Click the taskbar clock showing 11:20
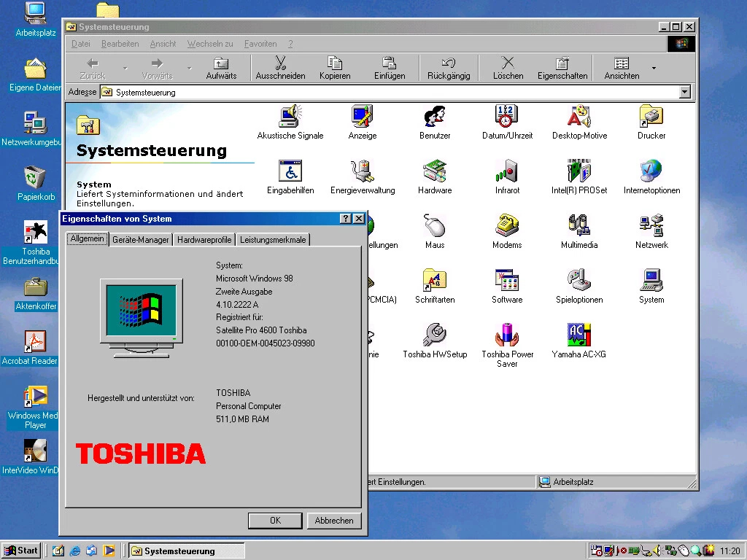The image size is (747, 560). click(x=729, y=551)
